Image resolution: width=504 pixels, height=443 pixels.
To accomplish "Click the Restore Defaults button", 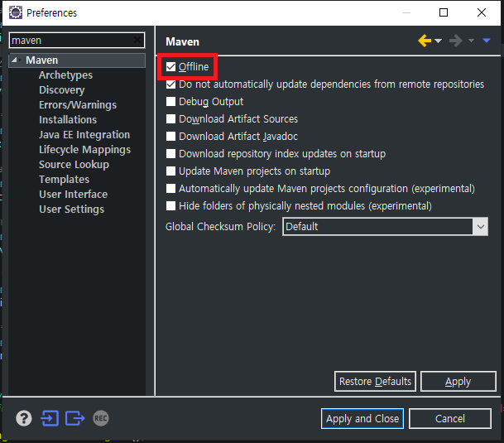I will (x=375, y=382).
